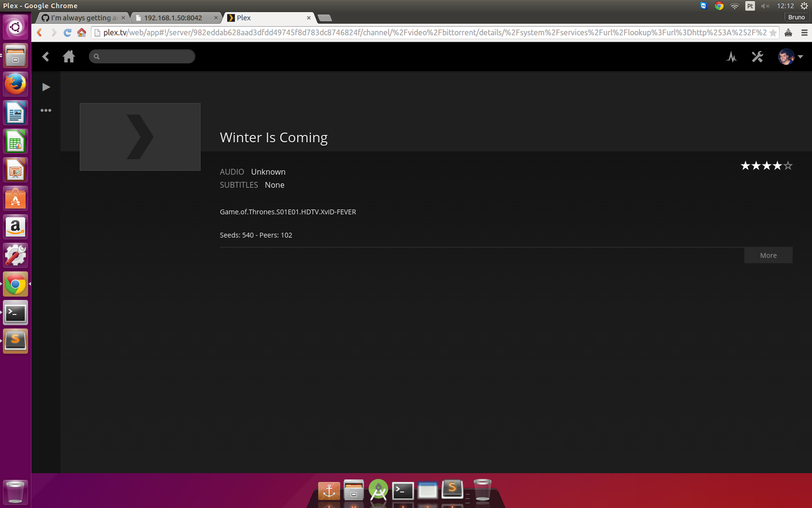
Task: Open Ubuntu Software Center
Action: click(15, 198)
